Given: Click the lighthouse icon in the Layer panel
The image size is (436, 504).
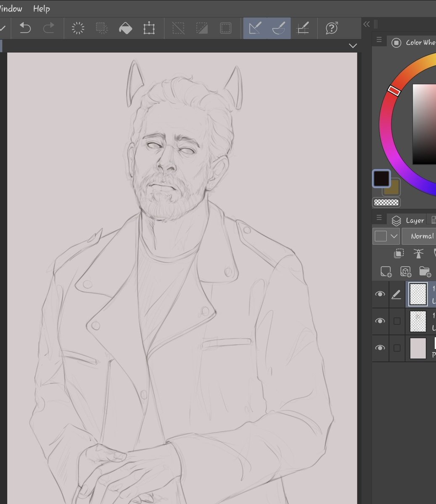Looking at the screenshot, I should click(x=418, y=253).
